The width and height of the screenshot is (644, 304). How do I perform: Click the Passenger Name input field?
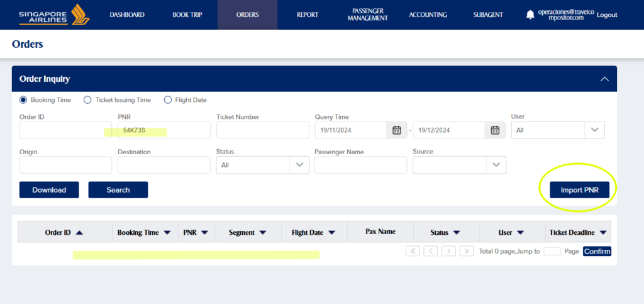[x=360, y=165]
